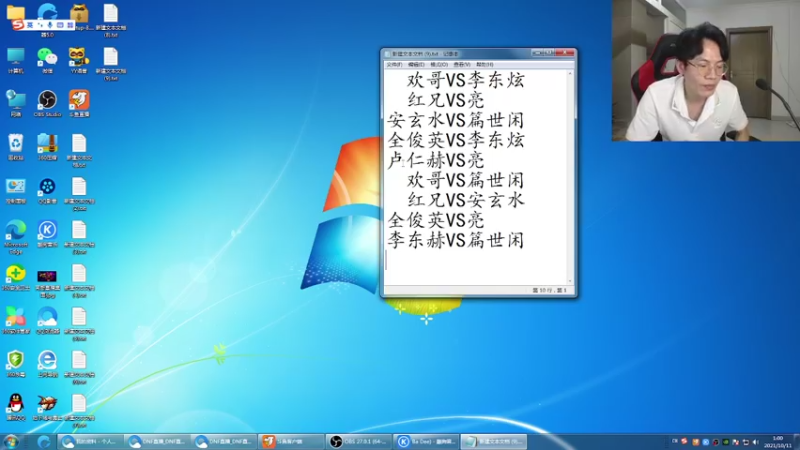
Task: Click the Sogou input method S logo
Action: 18,24
